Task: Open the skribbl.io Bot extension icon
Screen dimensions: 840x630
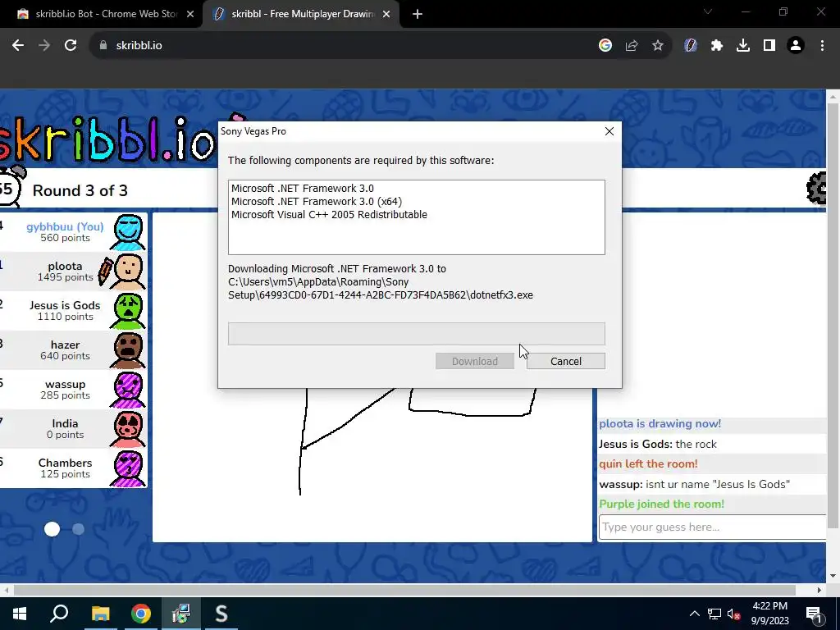Action: click(691, 46)
